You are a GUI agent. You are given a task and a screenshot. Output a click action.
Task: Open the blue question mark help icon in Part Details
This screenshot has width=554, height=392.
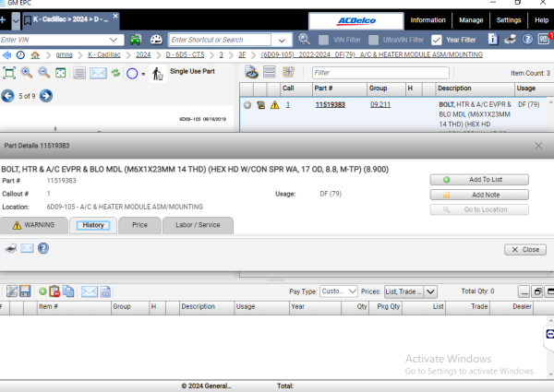43,248
